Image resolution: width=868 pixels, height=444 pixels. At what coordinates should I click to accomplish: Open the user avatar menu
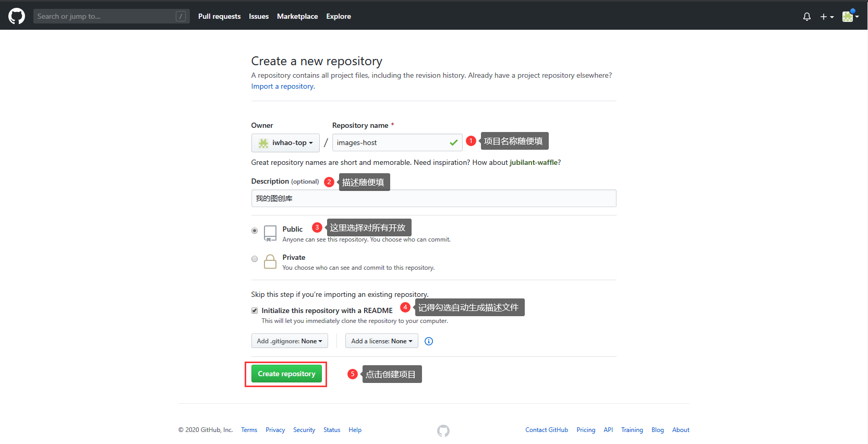click(x=850, y=17)
